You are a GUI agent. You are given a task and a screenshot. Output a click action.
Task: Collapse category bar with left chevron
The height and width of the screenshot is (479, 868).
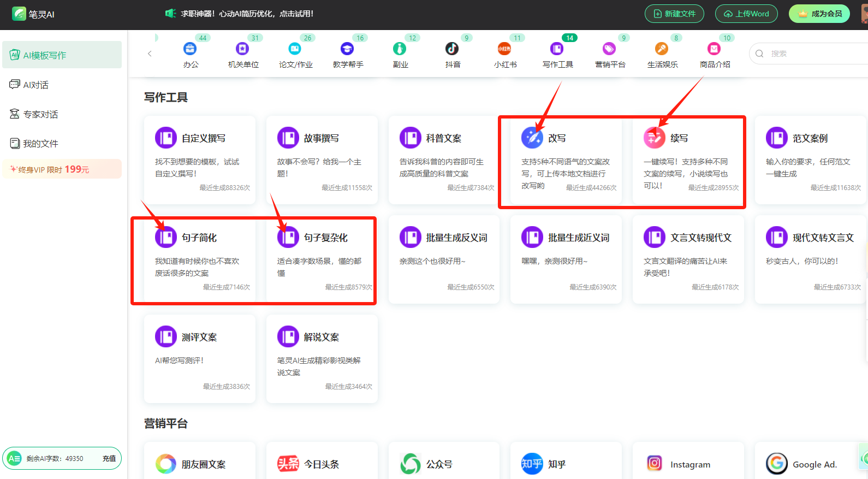150,54
